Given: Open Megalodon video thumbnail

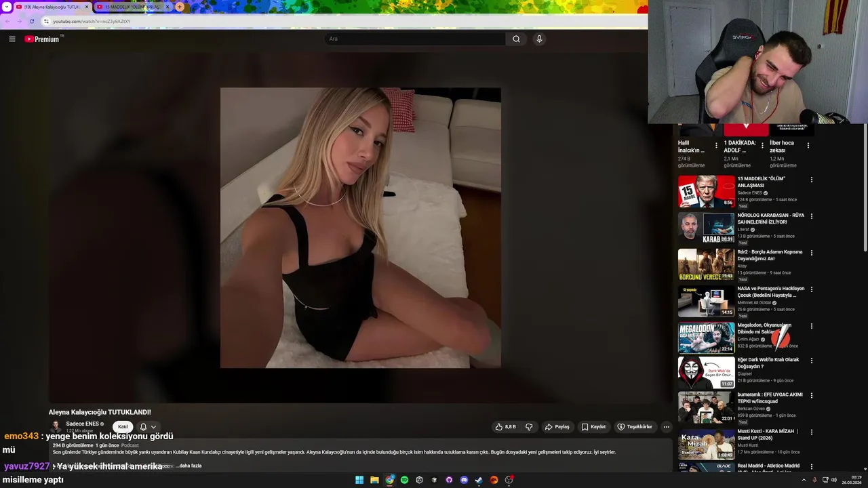Looking at the screenshot, I should [706, 338].
